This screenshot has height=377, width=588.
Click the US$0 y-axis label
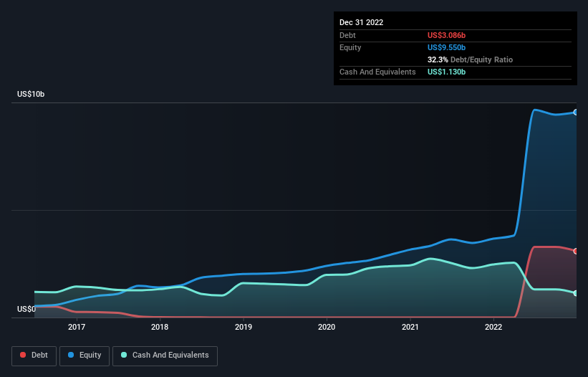[x=26, y=309]
